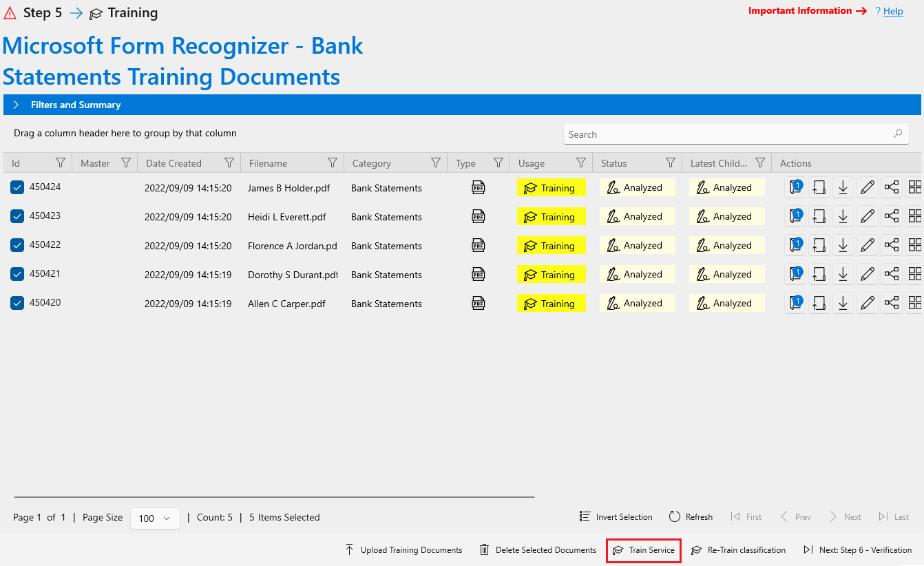This screenshot has width=924, height=566.
Task: Open child documents for James B Holder.pdf
Action: tap(795, 187)
